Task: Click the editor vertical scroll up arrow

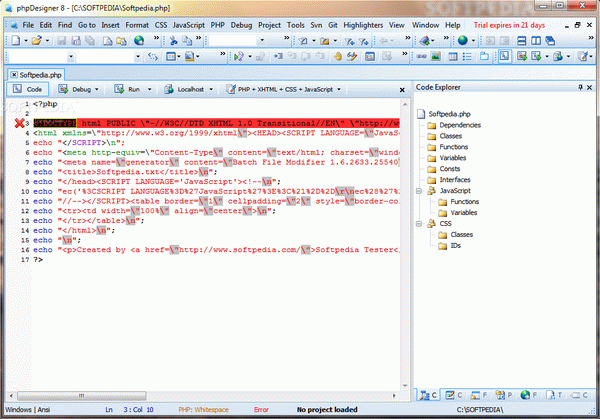Action: tap(405, 104)
